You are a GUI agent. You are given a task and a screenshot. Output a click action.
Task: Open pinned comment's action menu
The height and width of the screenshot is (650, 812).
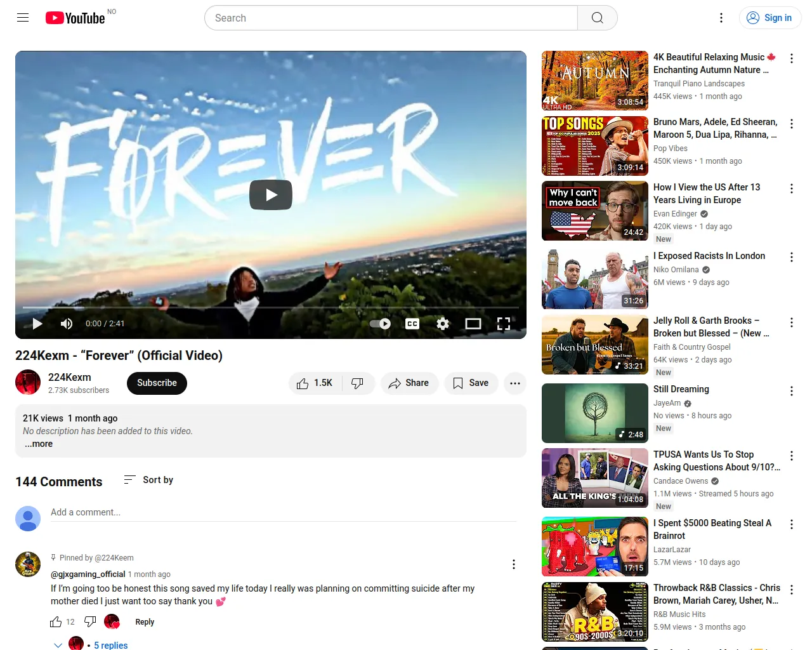pos(514,564)
